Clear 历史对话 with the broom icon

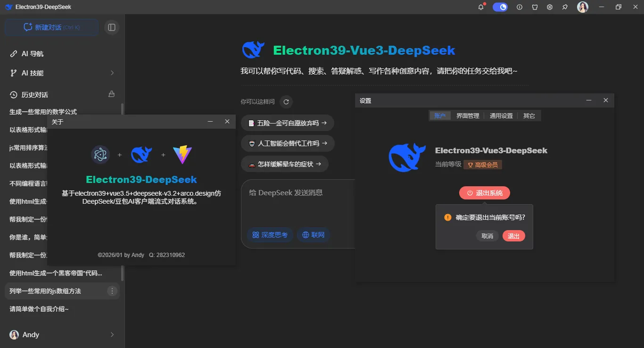111,94
